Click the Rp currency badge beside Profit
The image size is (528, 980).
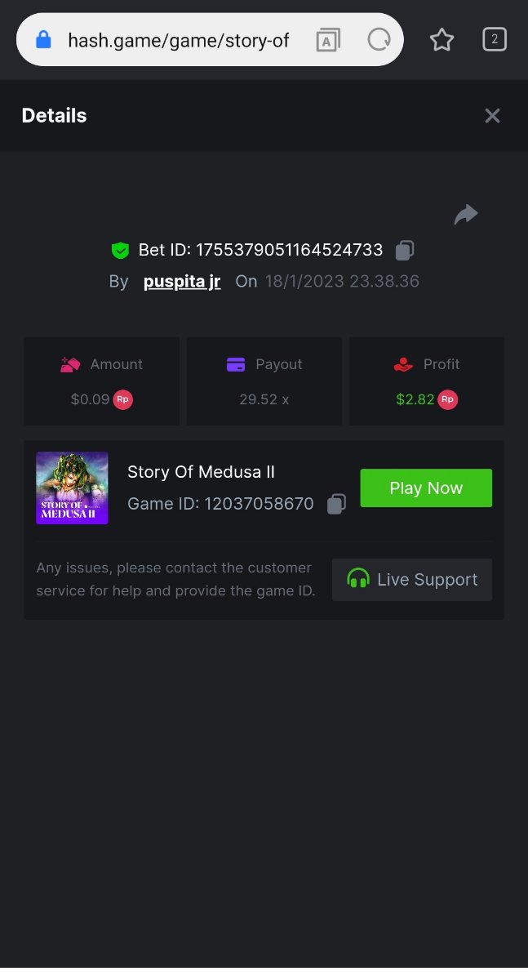[x=447, y=399]
